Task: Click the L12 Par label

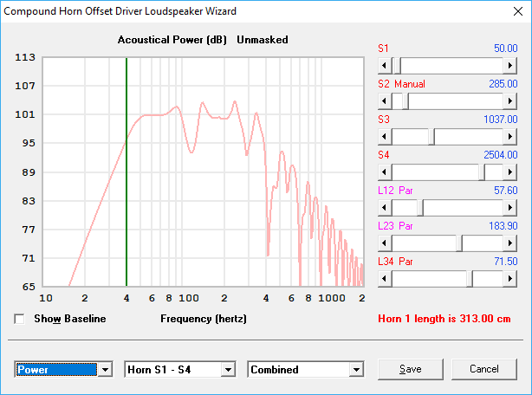Action: pyautogui.click(x=395, y=191)
